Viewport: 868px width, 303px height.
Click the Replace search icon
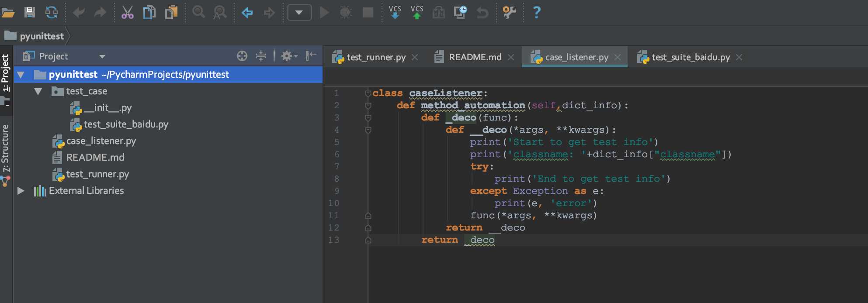tap(220, 12)
